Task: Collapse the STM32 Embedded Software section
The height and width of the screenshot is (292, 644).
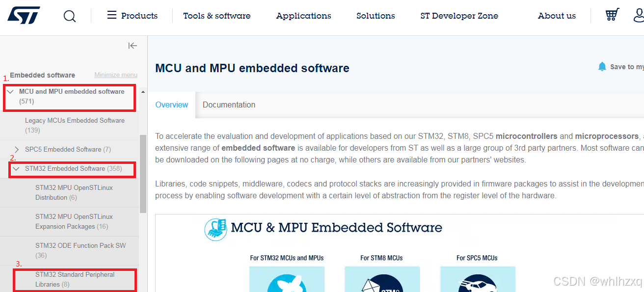Action: [17, 169]
